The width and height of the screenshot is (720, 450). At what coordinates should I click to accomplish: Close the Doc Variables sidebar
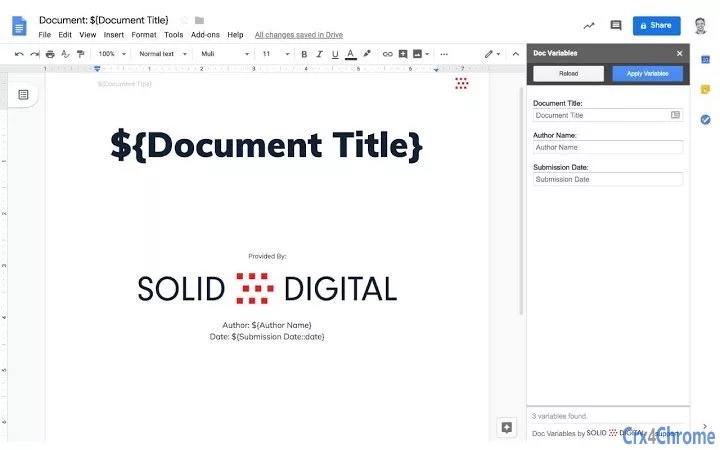coord(680,53)
